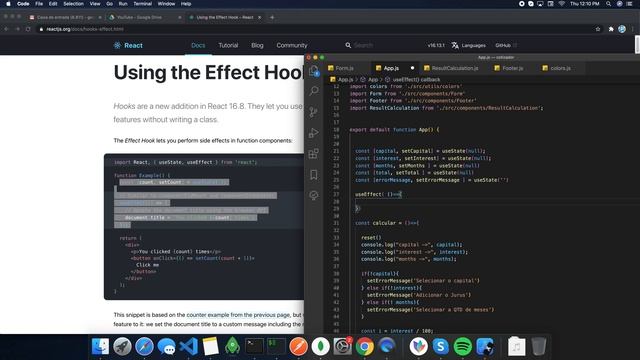Open Spotify from the Dock
The image size is (640, 360).
(x=462, y=347)
